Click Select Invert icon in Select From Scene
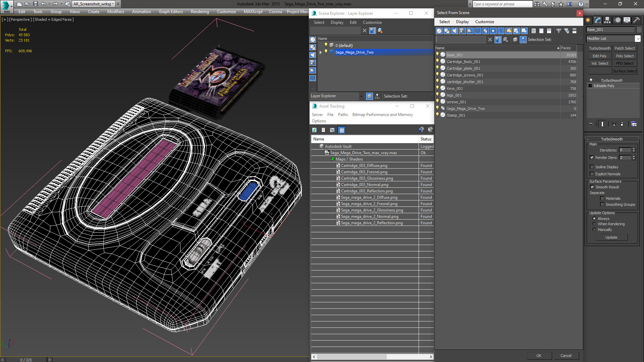 pos(549,31)
